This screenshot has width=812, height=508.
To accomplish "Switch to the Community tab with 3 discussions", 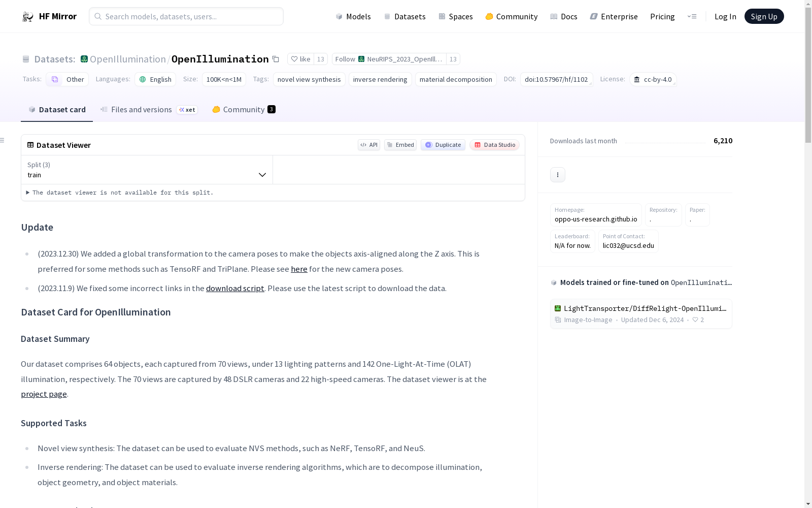I will click(x=244, y=109).
